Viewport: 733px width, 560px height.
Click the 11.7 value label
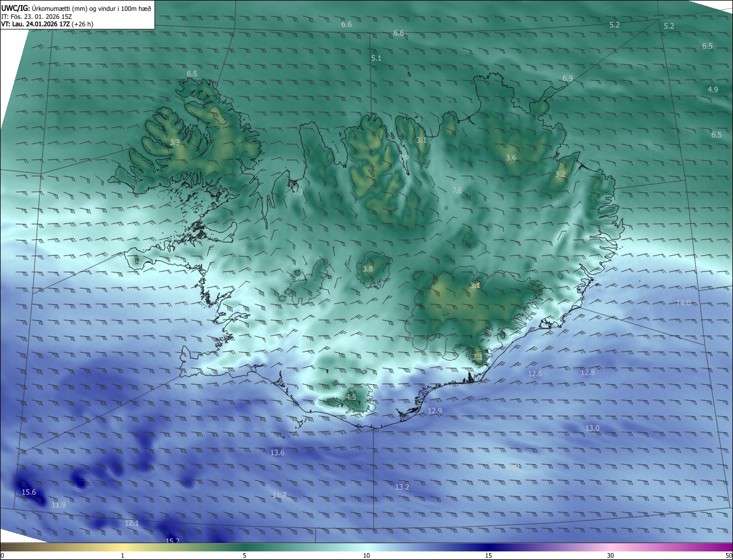(x=279, y=495)
